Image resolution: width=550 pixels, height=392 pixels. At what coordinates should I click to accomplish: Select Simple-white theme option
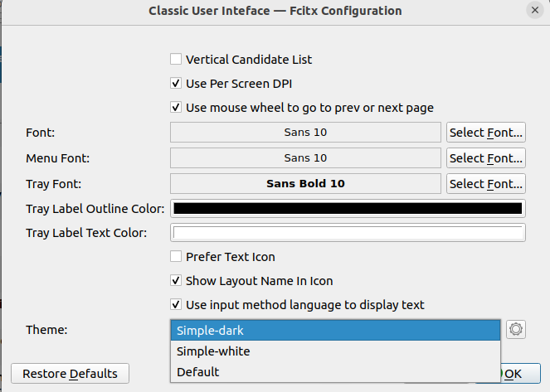coord(335,351)
